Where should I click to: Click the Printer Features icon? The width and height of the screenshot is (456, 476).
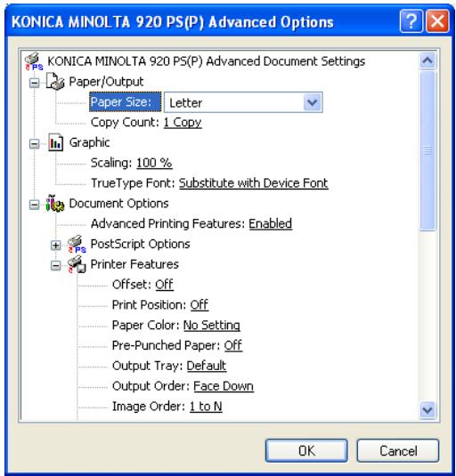click(77, 264)
